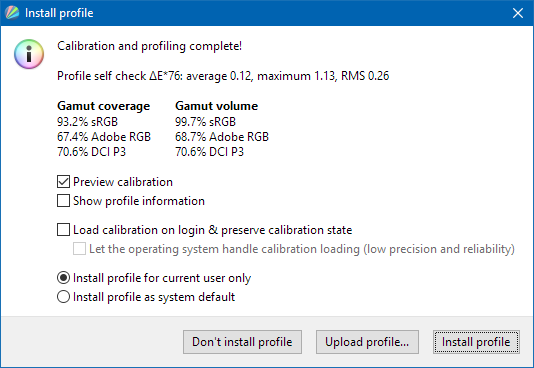
Task: Click the 70.6% DCI P3 coverage value
Action: (x=91, y=151)
